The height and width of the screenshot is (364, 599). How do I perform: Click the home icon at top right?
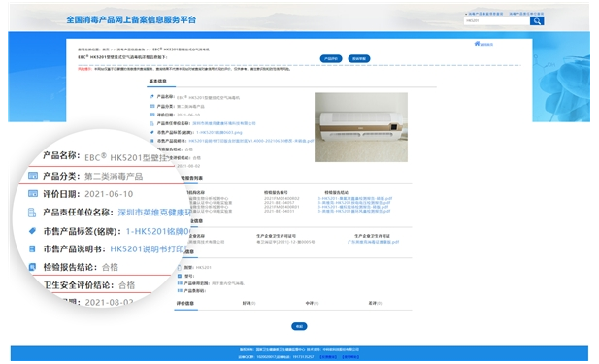[x=477, y=44]
